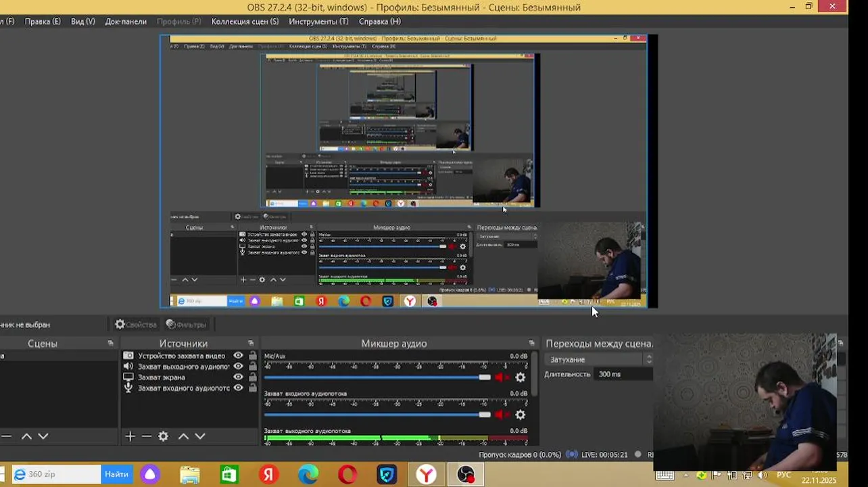
Task: Select Захват выходного аудиопотока source
Action: 184,367
